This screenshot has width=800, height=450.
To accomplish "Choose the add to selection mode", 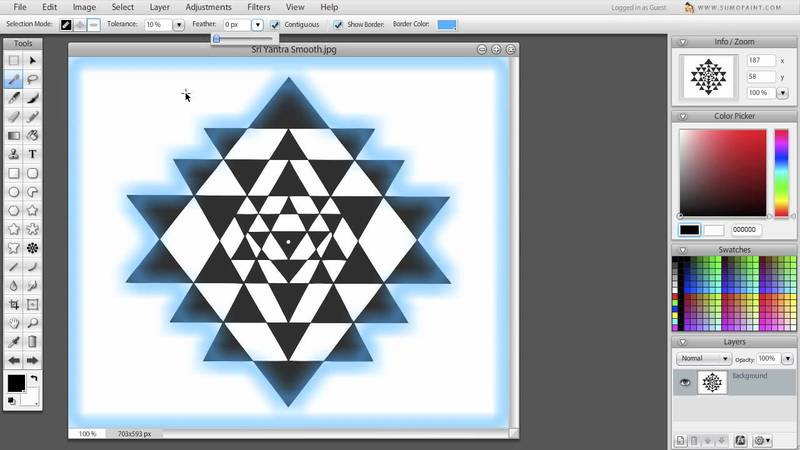I will click(80, 24).
